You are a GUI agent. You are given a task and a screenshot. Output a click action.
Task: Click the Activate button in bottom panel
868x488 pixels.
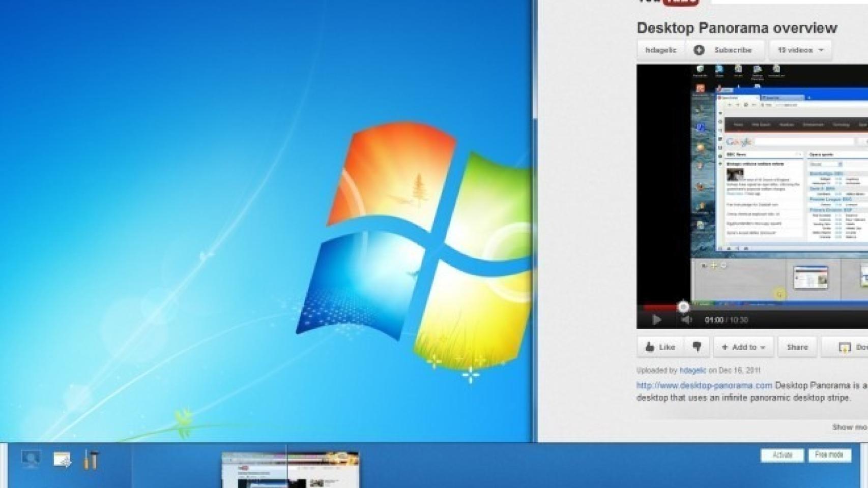click(x=782, y=455)
